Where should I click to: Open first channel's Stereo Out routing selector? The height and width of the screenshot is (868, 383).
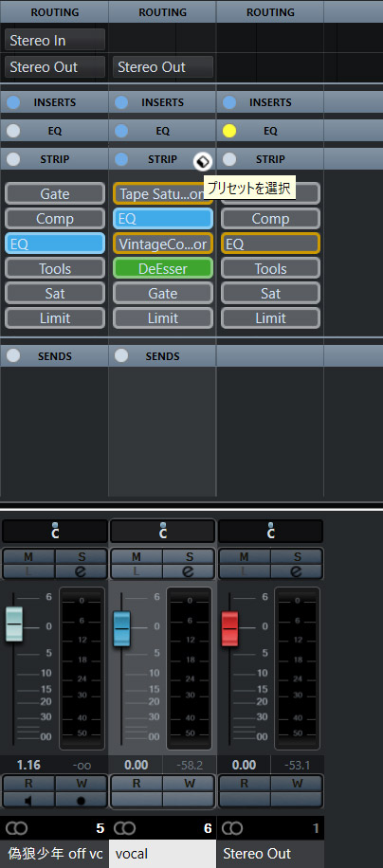coord(55,67)
